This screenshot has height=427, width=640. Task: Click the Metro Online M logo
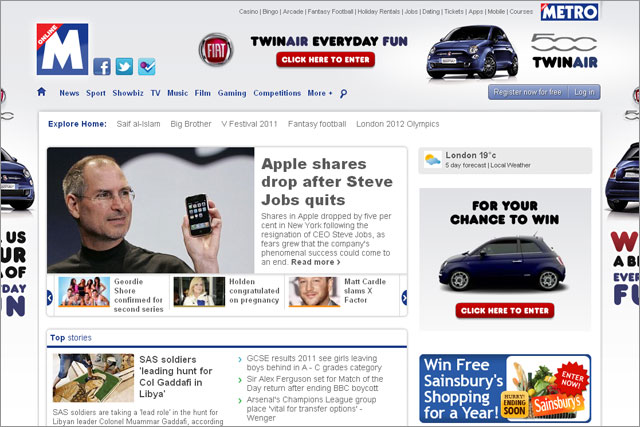[x=62, y=49]
